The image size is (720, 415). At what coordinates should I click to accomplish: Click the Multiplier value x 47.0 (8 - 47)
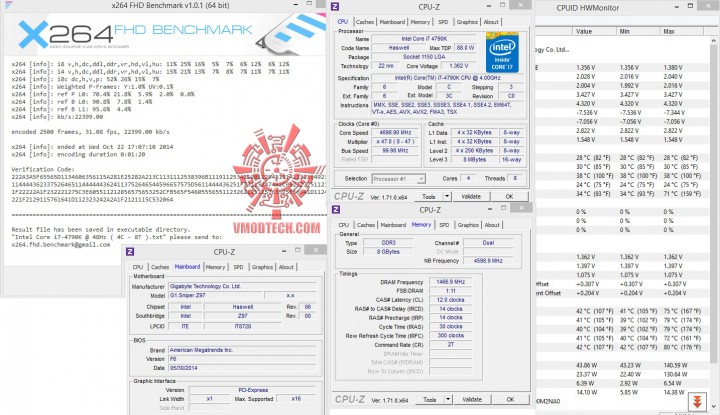(395, 141)
